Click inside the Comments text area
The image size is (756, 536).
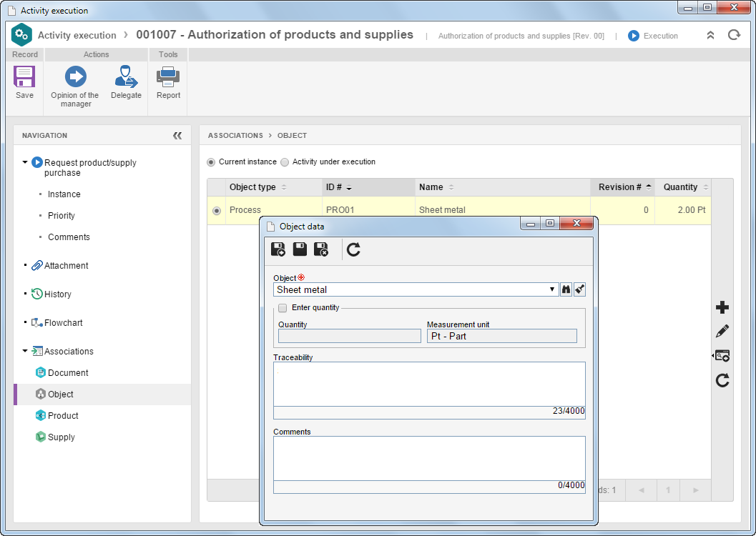tap(429, 459)
